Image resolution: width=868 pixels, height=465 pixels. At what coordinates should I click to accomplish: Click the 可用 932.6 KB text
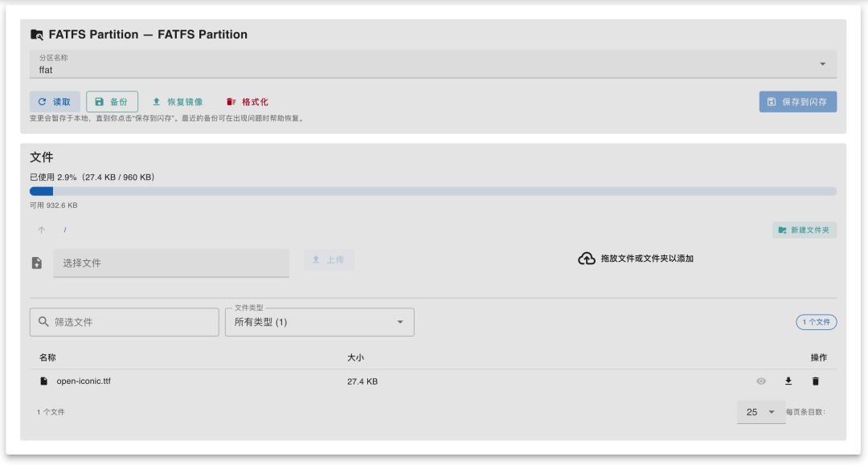[54, 205]
